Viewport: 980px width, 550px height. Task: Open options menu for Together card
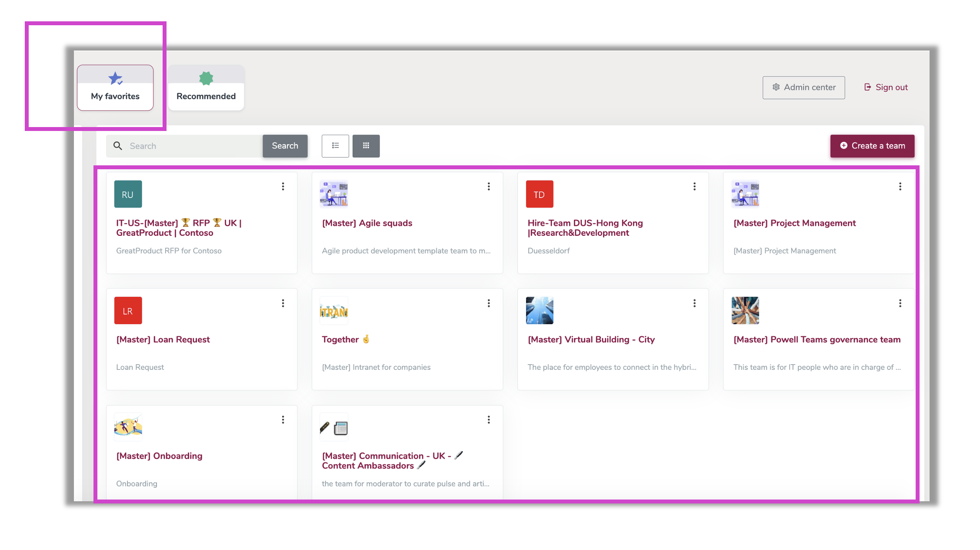point(489,303)
